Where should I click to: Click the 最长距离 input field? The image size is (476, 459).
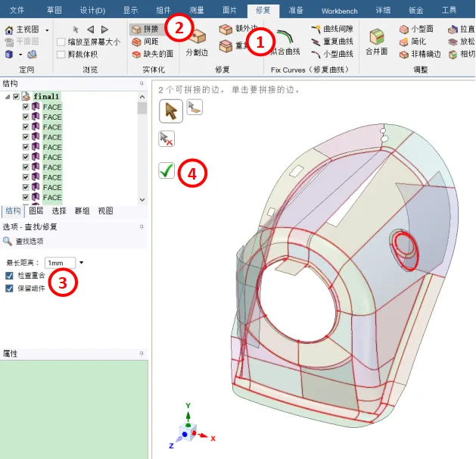click(59, 263)
